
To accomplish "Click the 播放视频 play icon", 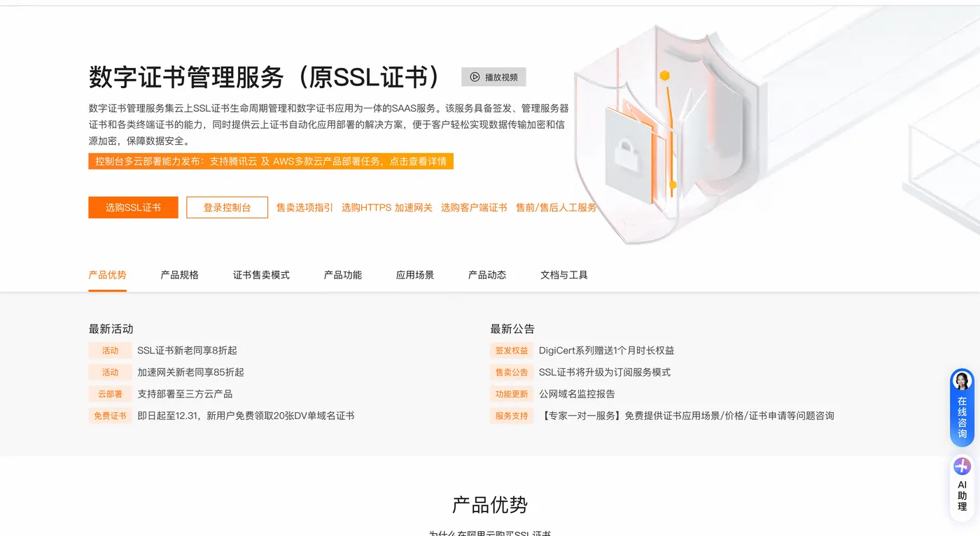I will pos(475,77).
